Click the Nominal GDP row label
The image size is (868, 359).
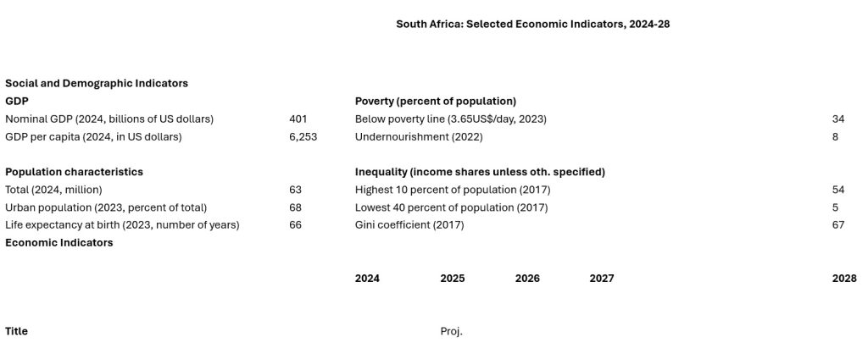pyautogui.click(x=109, y=119)
